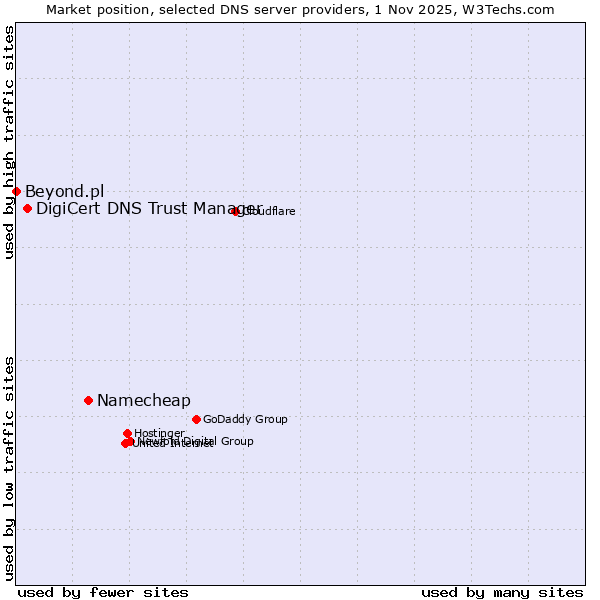Click the 'used by high traffic sites' axis label
Image resolution: width=600 pixels, height=600 pixels.
click(x=9, y=143)
